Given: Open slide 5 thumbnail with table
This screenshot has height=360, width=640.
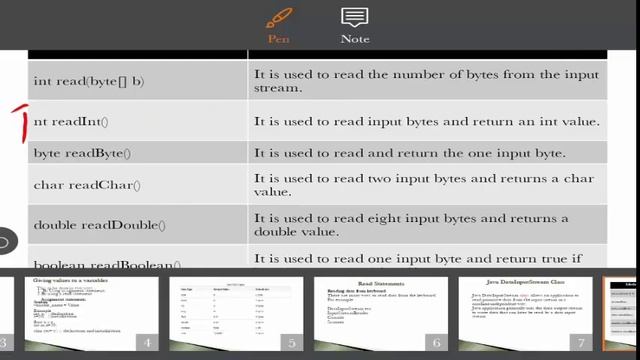Looking at the screenshot, I should pyautogui.click(x=236, y=314).
